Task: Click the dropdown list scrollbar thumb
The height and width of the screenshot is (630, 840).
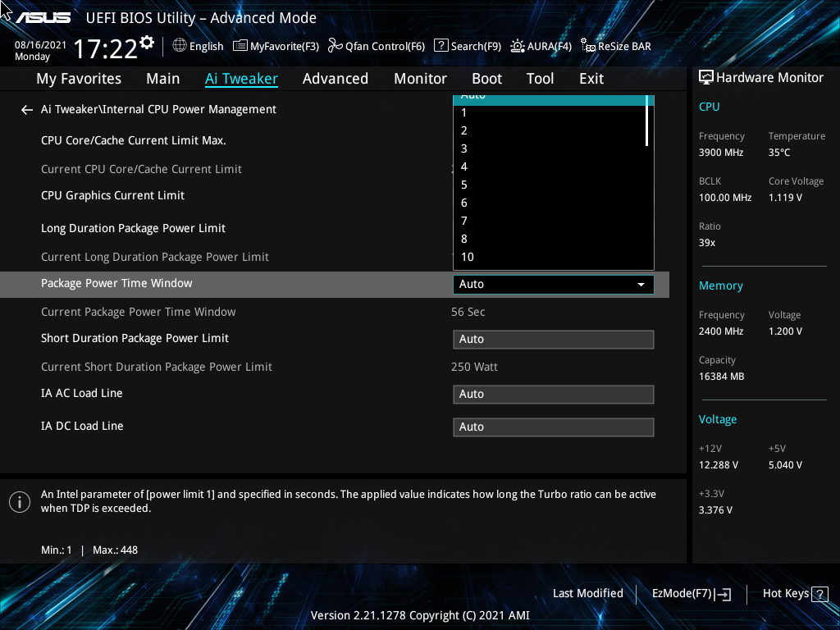Action: coord(647,121)
